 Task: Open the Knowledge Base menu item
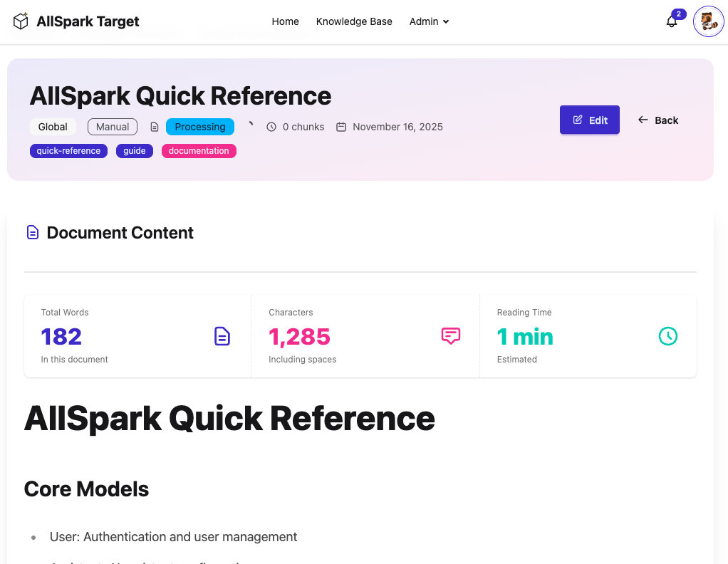(x=354, y=21)
